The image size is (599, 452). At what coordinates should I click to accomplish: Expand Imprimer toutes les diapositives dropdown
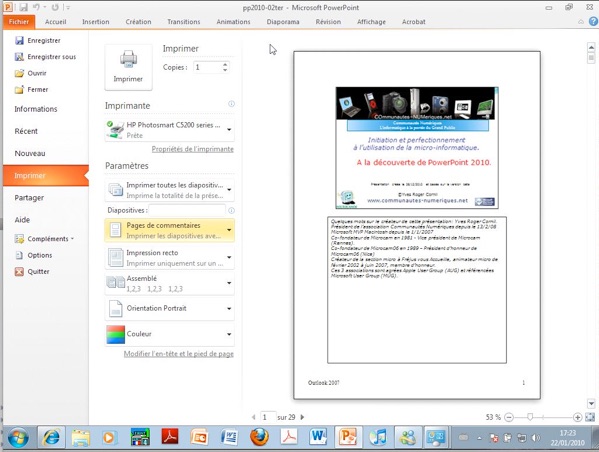(x=170, y=190)
